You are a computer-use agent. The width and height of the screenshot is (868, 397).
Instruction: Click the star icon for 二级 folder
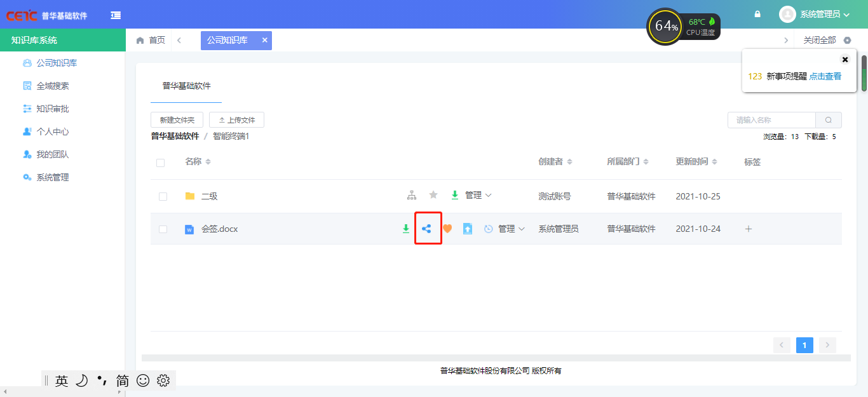coord(433,195)
